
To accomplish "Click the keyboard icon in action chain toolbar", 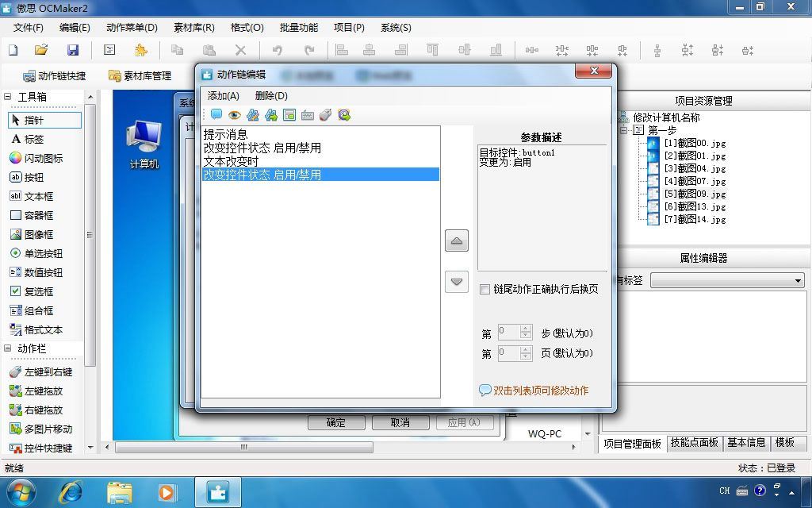I will [x=307, y=115].
